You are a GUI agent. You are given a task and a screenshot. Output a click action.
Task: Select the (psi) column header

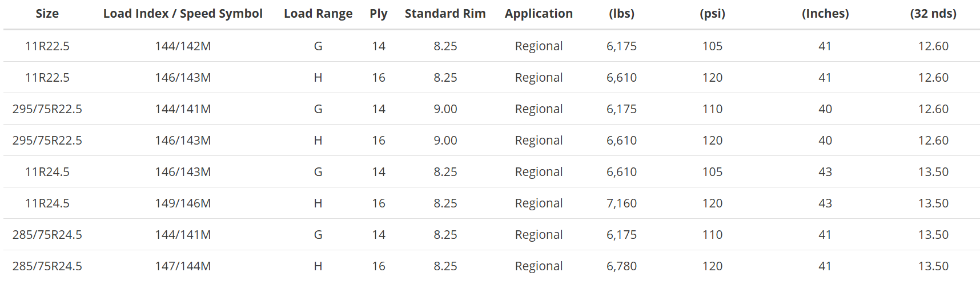tap(712, 14)
